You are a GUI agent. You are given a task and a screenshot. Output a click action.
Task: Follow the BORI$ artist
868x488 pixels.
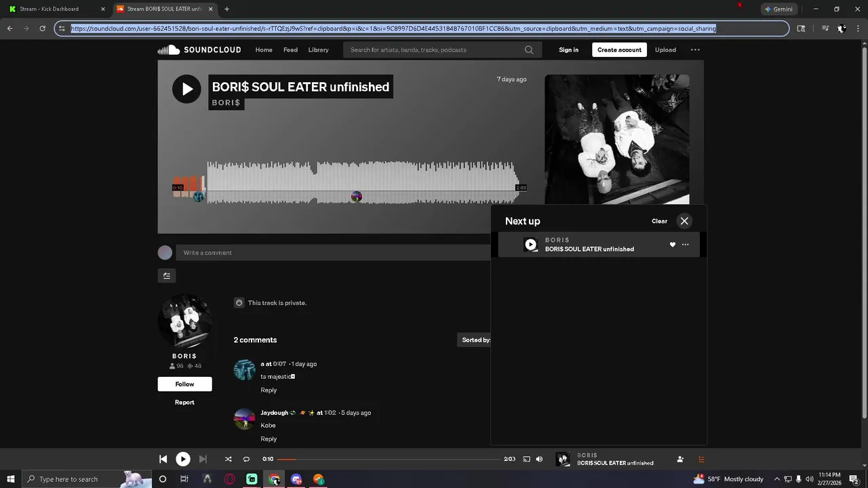pyautogui.click(x=184, y=384)
